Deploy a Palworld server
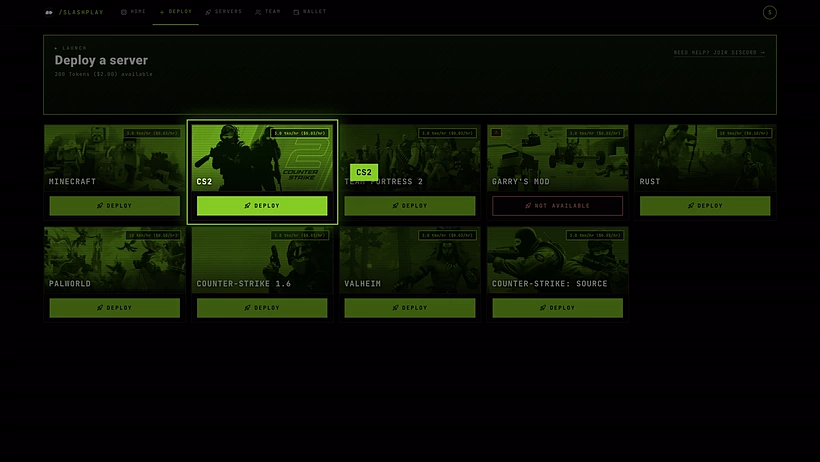This screenshot has width=820, height=462. 115,308
